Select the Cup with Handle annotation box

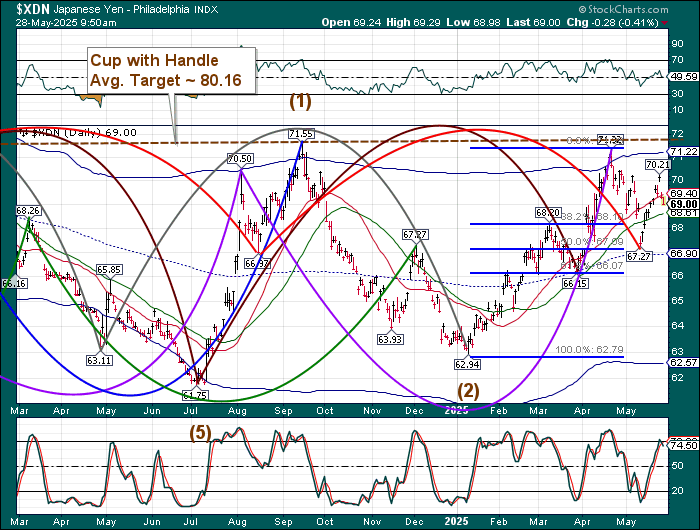click(168, 69)
